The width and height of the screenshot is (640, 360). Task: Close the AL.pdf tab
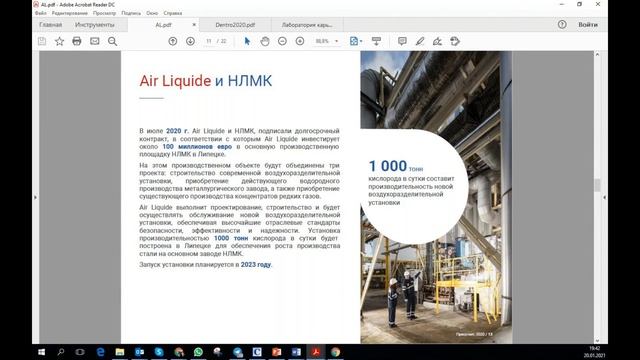point(194,24)
